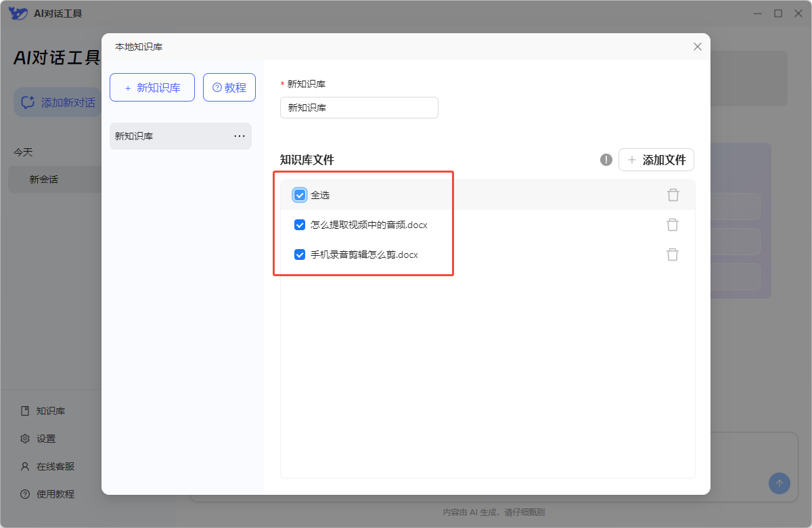
Task: Open the three-dot menu for 新知识库
Action: point(240,136)
